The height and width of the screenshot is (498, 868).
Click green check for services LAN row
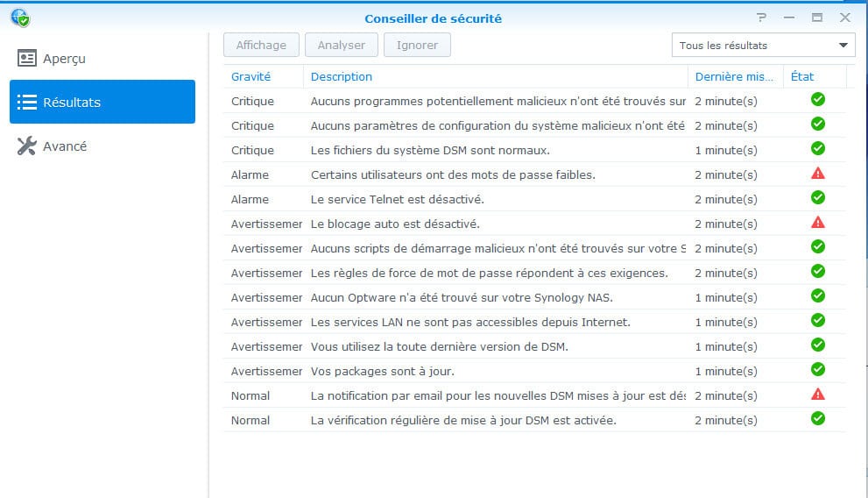pyautogui.click(x=817, y=320)
